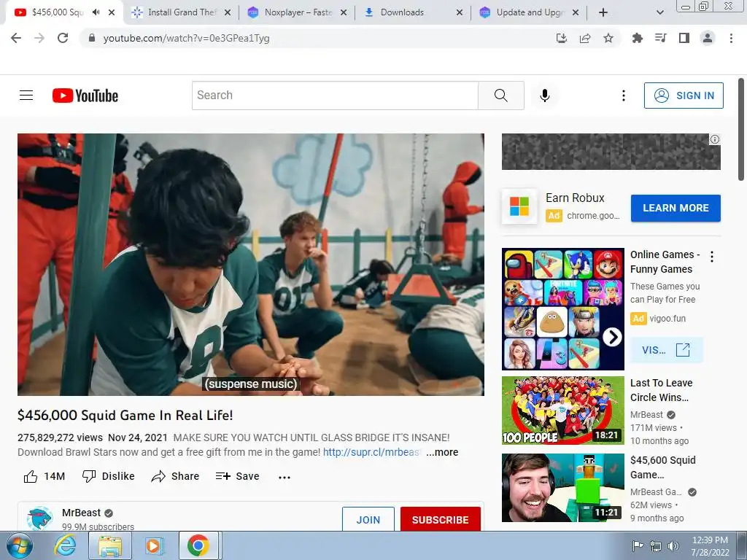
Task: Click the voice search microphone
Action: pos(544,96)
